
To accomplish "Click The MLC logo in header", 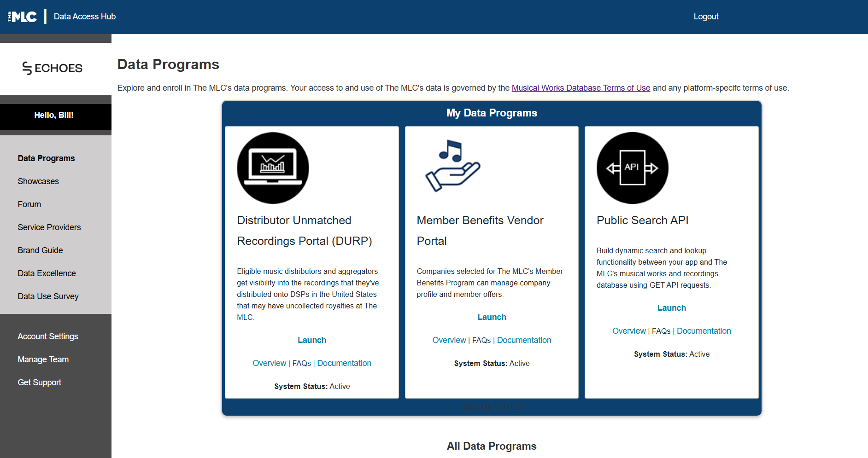I will pos(22,17).
